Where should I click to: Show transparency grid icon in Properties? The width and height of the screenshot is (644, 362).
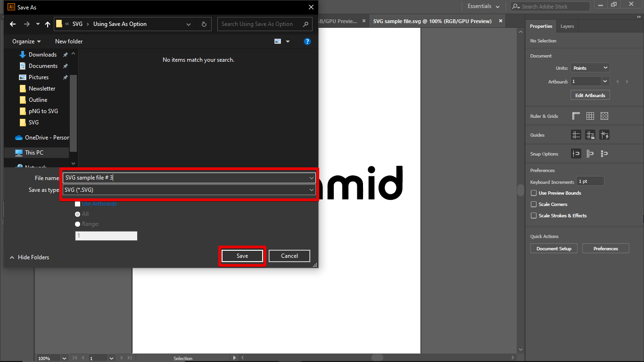tap(604, 116)
